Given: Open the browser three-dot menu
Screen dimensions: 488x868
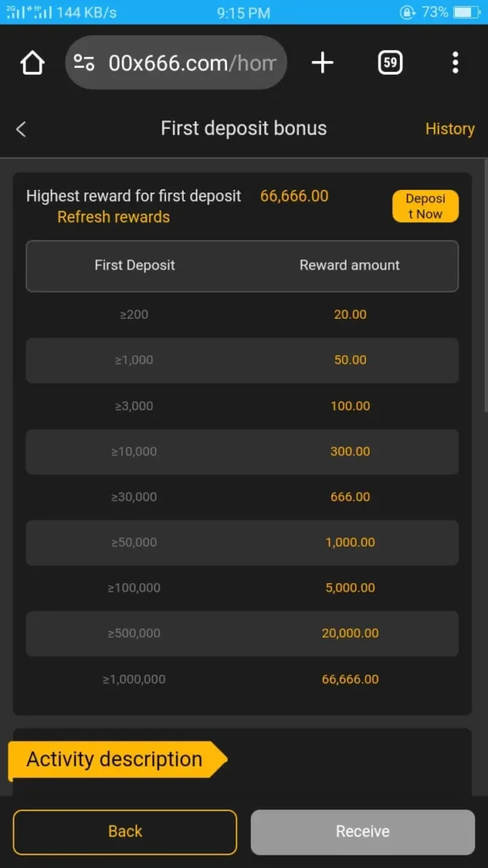Looking at the screenshot, I should point(456,62).
